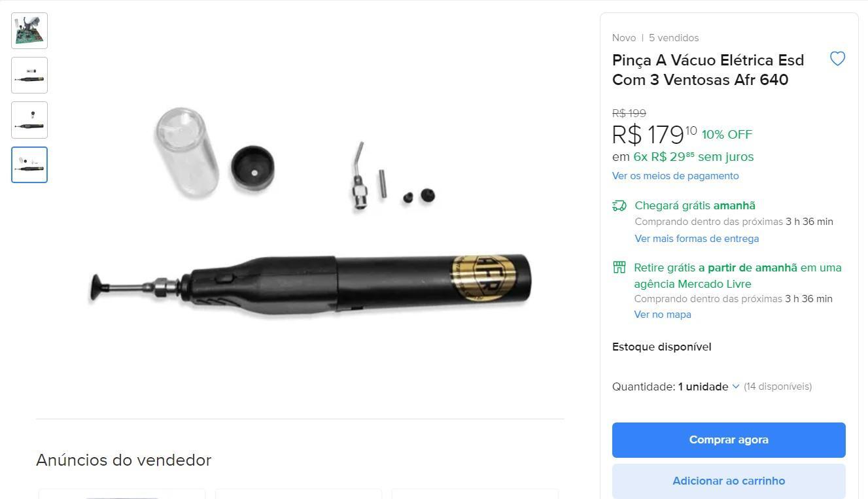Select fourth highlighted product thumbnail
Image resolution: width=868 pixels, height=499 pixels.
tap(29, 164)
